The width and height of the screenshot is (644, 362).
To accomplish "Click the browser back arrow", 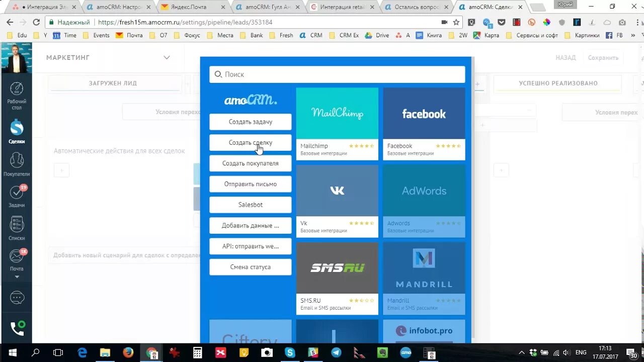I will 10,23.
